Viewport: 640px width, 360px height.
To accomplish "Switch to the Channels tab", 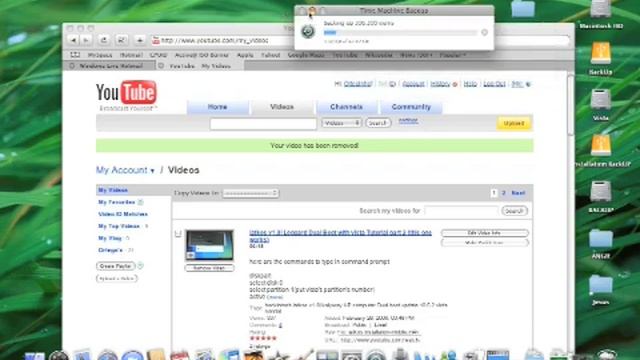I will coord(346,107).
